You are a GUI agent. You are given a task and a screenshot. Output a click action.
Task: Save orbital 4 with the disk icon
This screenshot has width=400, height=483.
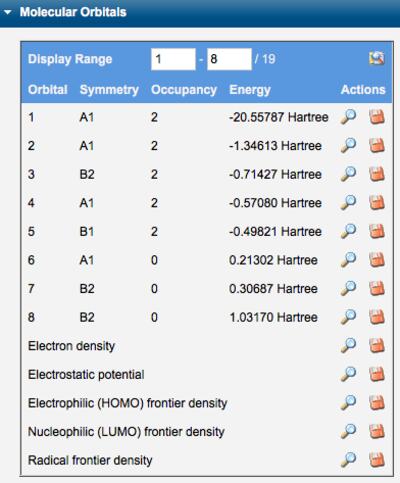pyautogui.click(x=377, y=203)
